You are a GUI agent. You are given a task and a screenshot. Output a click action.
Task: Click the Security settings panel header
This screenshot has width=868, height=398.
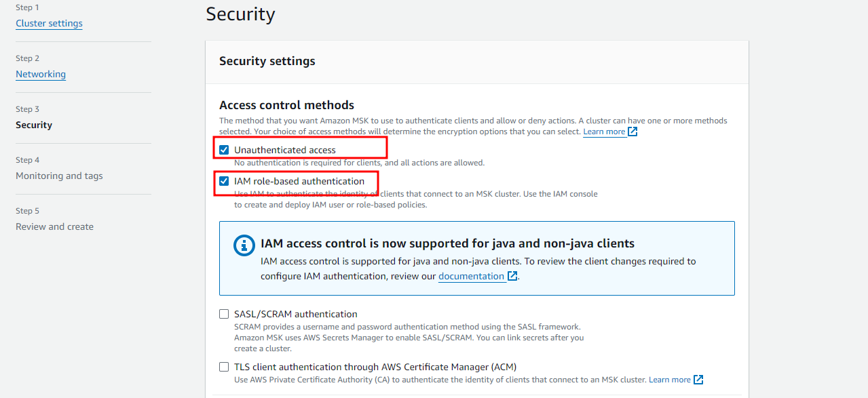pos(267,61)
